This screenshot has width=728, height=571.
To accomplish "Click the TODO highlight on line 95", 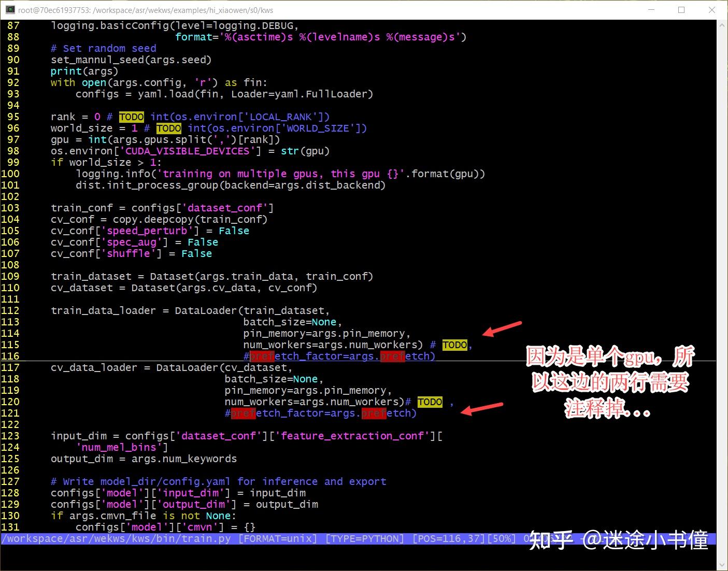I will (132, 117).
